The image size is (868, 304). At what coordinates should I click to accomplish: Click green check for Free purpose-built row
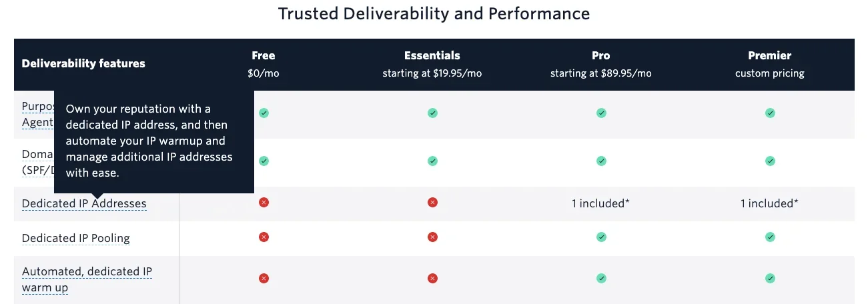point(264,113)
